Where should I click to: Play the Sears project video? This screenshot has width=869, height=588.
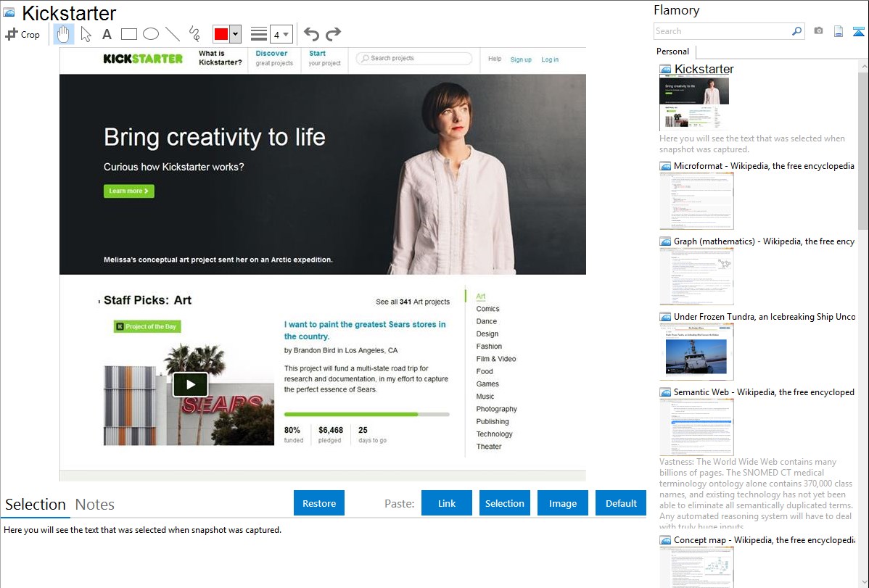click(190, 384)
